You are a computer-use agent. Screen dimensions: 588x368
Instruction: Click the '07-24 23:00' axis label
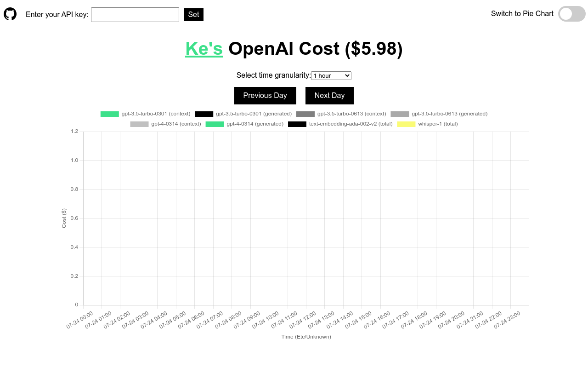click(x=508, y=319)
